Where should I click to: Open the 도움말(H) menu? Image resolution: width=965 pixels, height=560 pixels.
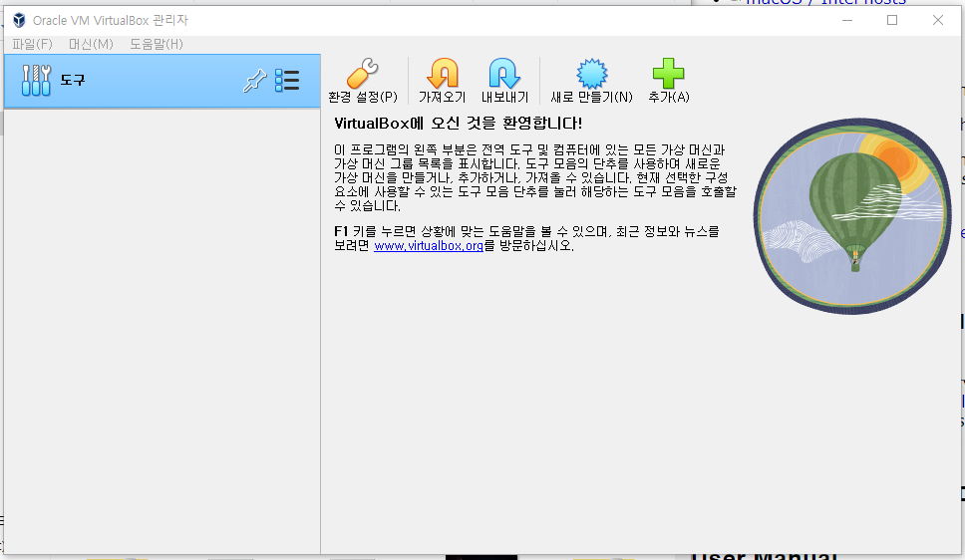tap(156, 44)
